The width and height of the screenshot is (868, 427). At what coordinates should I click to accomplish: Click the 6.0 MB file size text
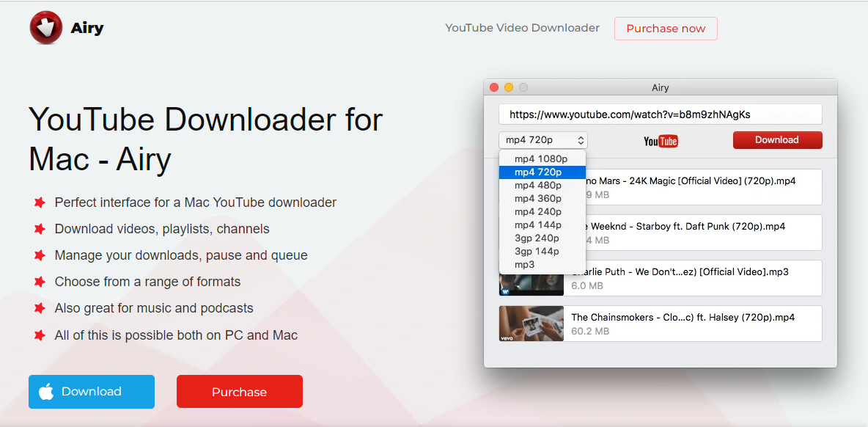[586, 286]
